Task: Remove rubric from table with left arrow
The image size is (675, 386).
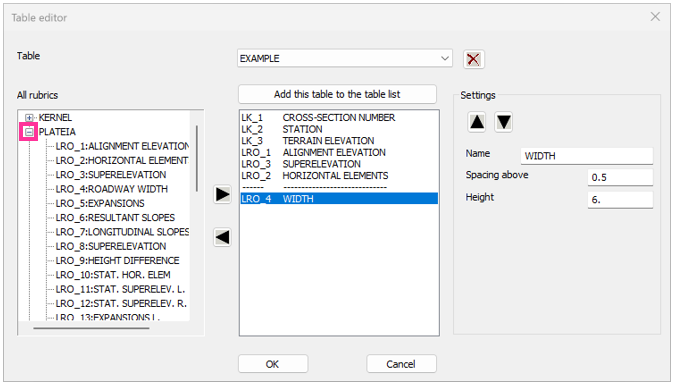Action: click(223, 237)
